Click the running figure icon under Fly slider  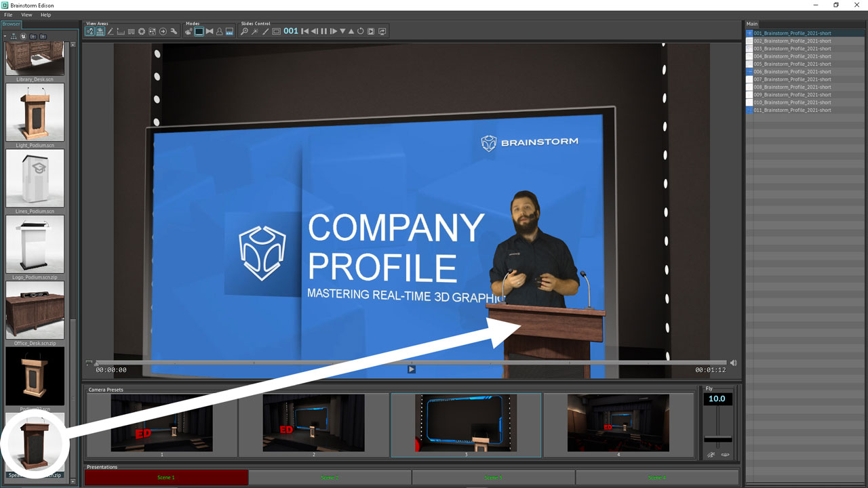coord(711,455)
